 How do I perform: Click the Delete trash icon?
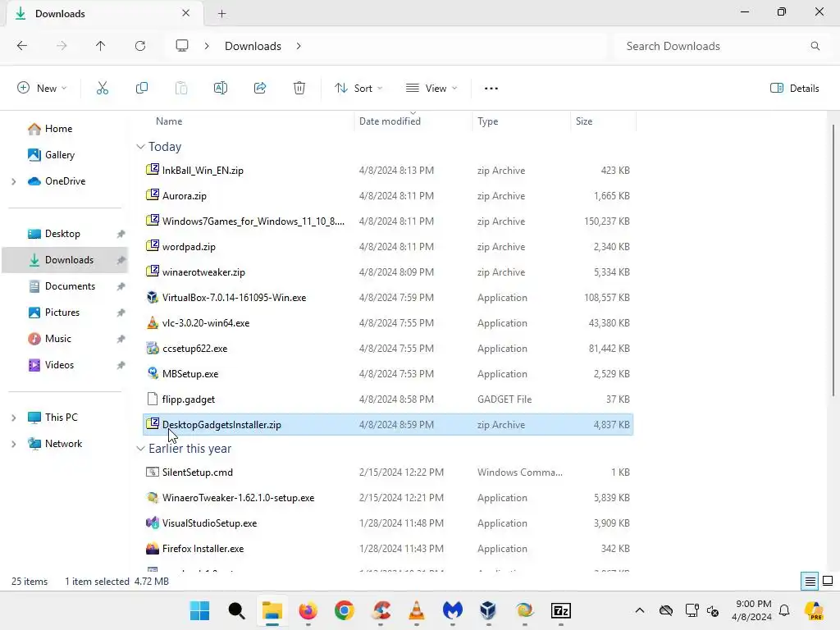pyautogui.click(x=299, y=89)
